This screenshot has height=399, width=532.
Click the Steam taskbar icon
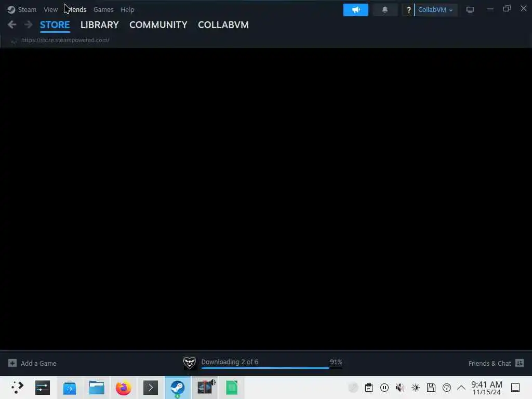(x=178, y=388)
